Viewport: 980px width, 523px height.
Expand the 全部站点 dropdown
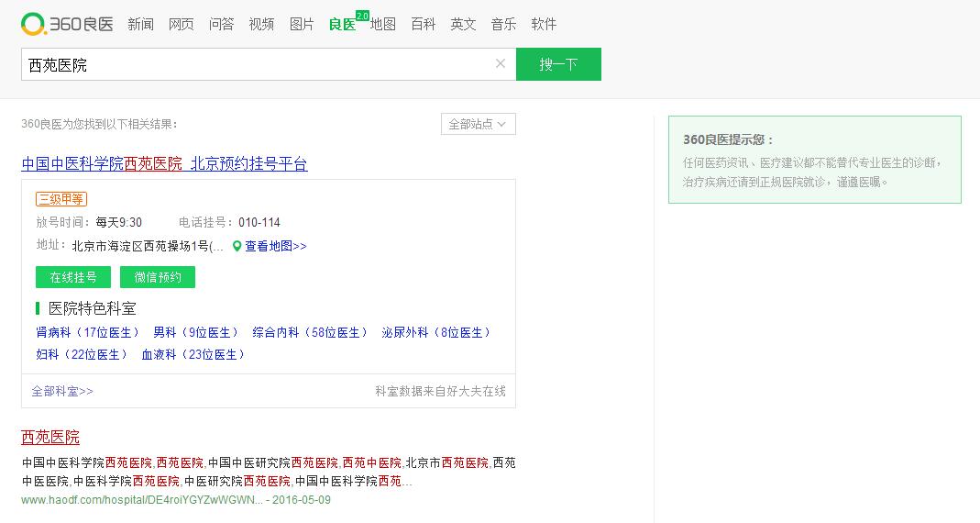click(x=479, y=124)
